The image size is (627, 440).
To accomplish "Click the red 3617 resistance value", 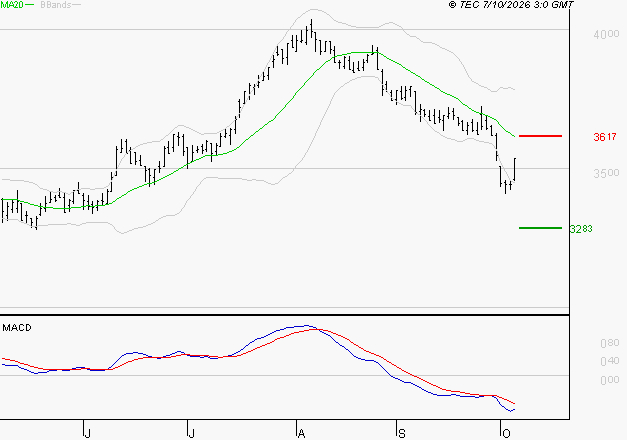I will (605, 137).
